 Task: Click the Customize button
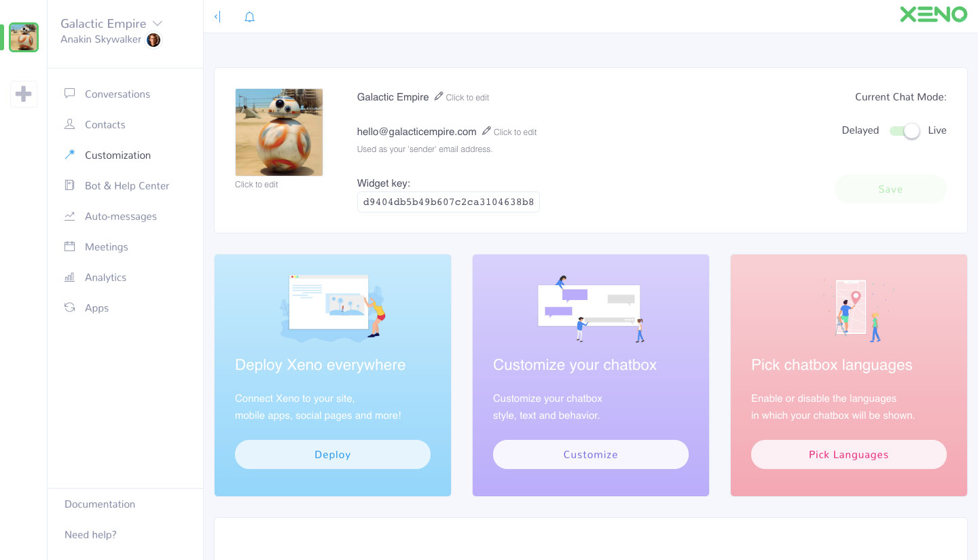coord(591,455)
